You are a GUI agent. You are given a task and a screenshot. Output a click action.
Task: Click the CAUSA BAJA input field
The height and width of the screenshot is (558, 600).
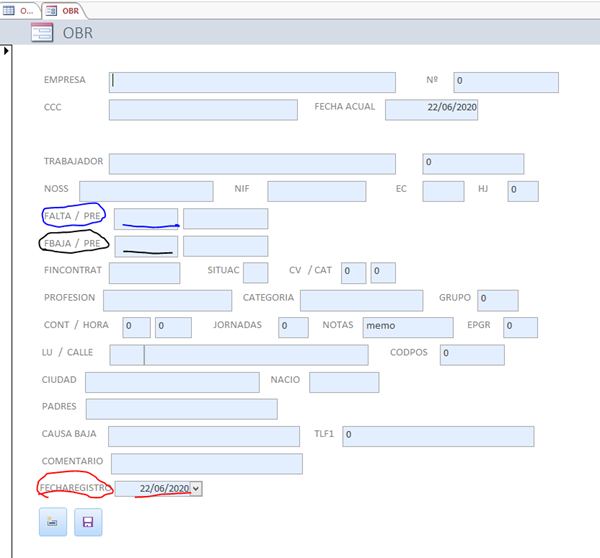click(x=204, y=436)
